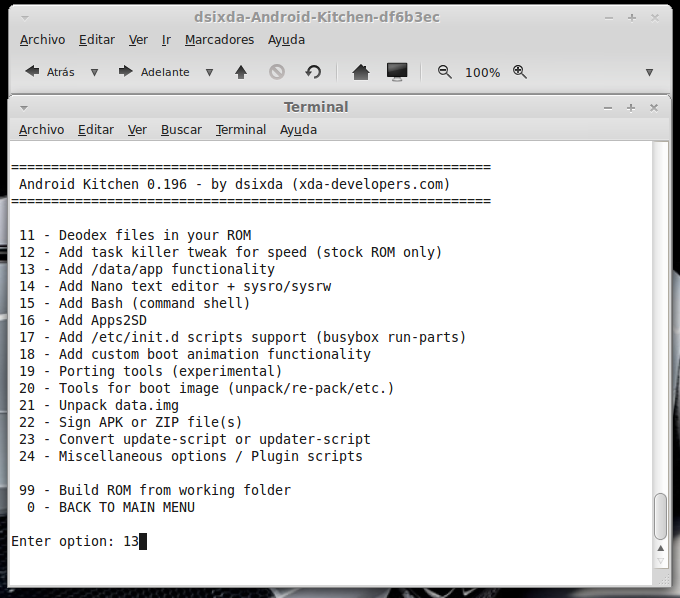Click line '13 - Add /data/app functionality'
Screen dimensions: 680x598
[x=147, y=269]
